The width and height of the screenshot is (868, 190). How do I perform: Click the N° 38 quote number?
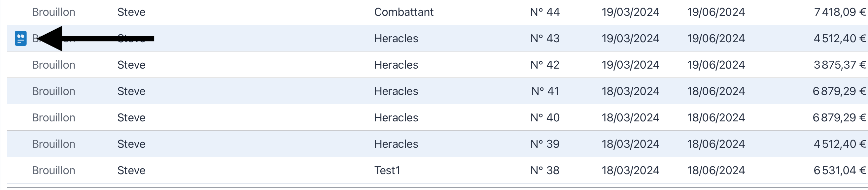click(545, 171)
